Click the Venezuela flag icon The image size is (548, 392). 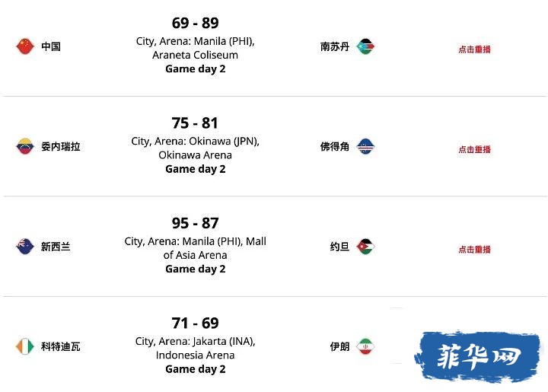25,146
